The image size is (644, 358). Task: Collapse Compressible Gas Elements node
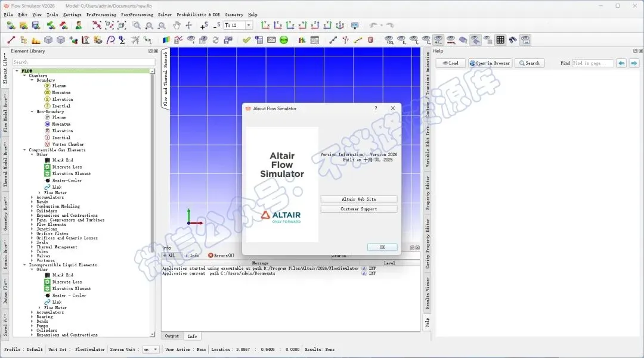[x=24, y=150]
